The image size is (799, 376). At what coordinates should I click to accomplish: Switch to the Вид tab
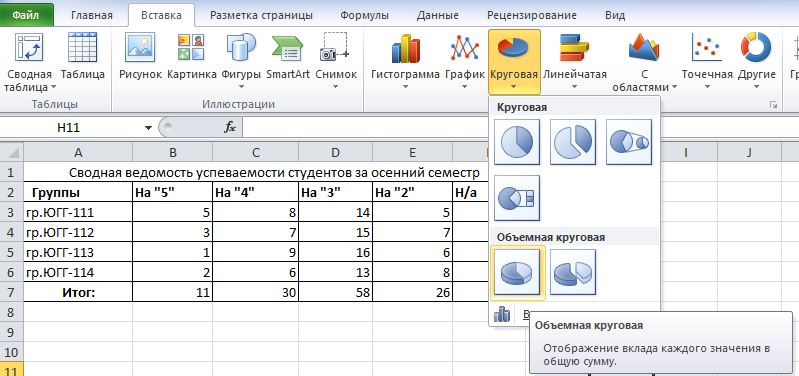615,15
